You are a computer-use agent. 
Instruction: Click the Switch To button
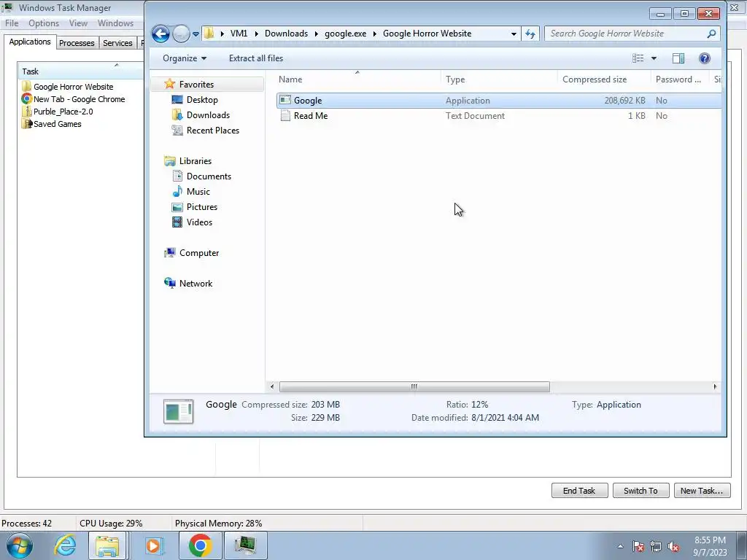640,491
